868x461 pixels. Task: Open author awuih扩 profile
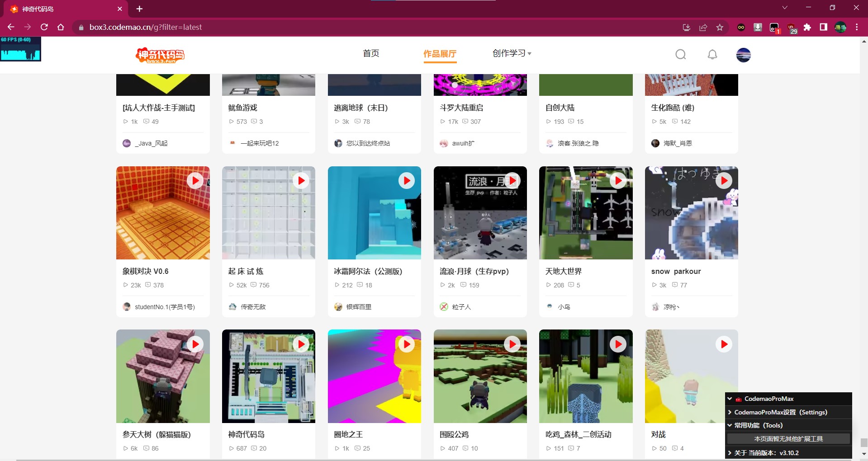pyautogui.click(x=457, y=143)
